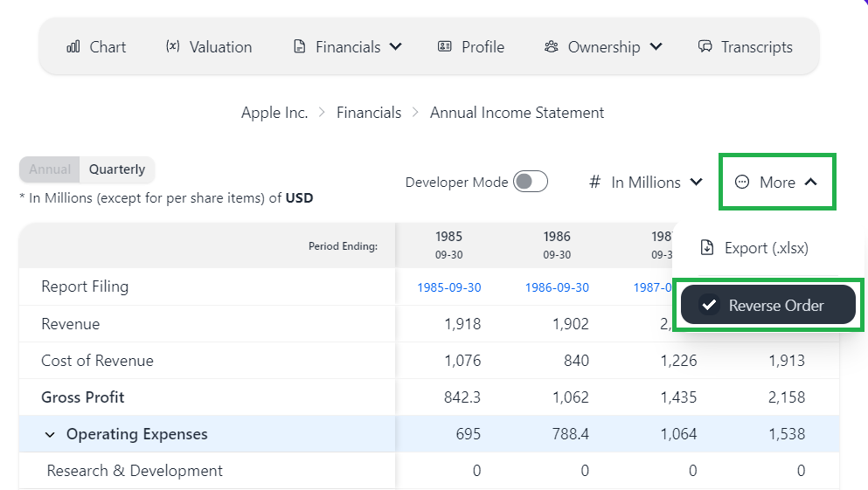Open the In Millions units dropdown

tap(646, 182)
